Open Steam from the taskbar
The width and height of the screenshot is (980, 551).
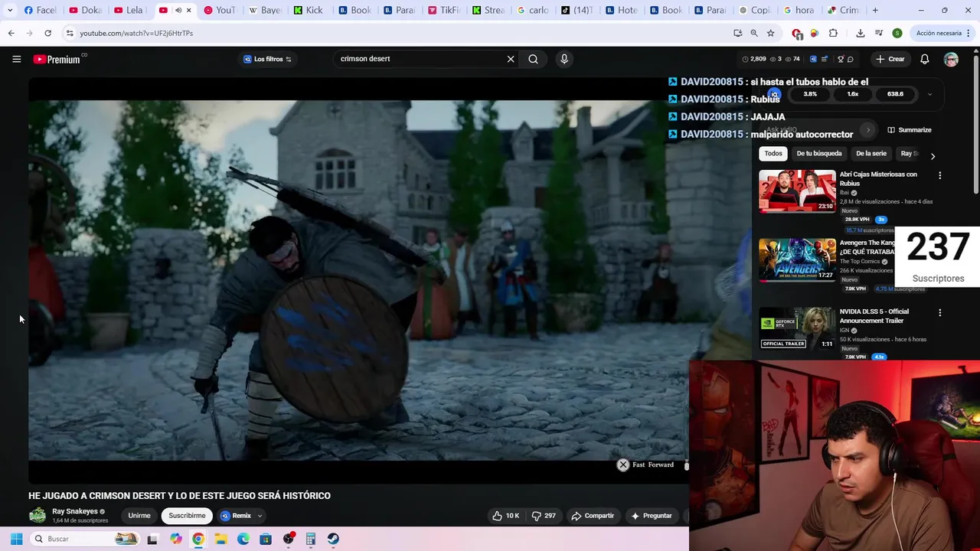333,539
